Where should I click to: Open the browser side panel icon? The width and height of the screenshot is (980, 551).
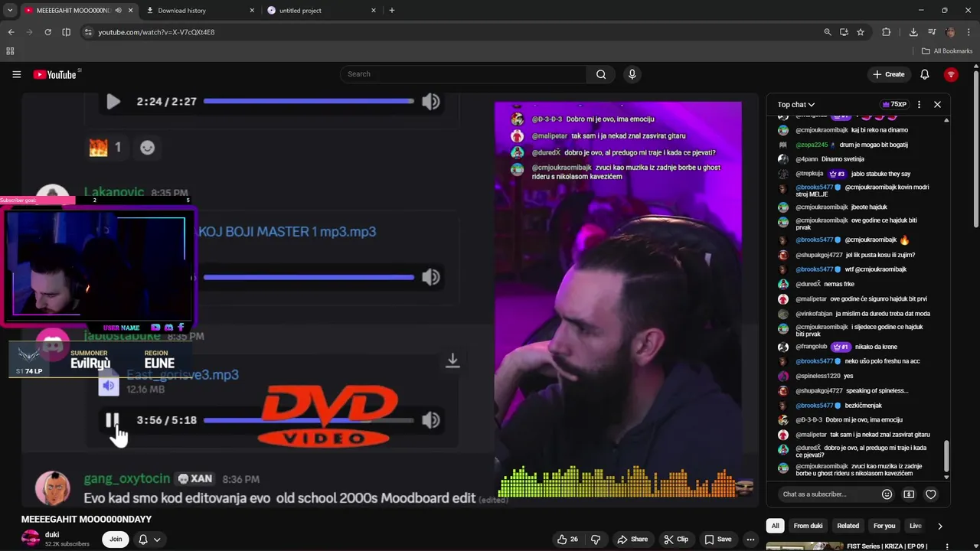(x=66, y=32)
